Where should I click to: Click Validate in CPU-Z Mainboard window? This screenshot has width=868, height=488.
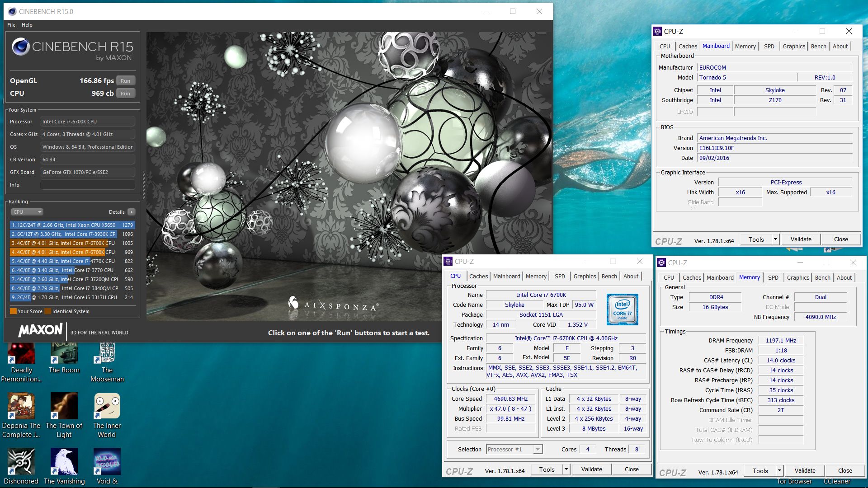tap(801, 239)
